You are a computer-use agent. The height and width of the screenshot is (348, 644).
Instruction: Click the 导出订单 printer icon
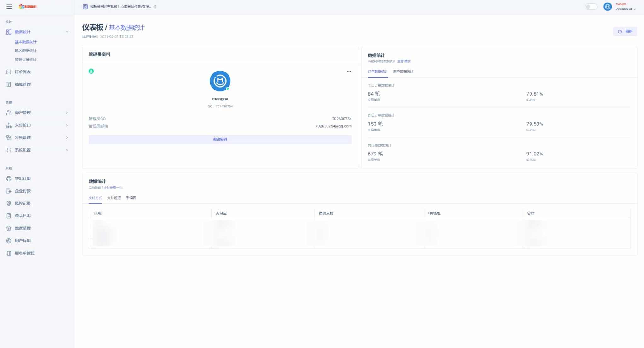9,178
